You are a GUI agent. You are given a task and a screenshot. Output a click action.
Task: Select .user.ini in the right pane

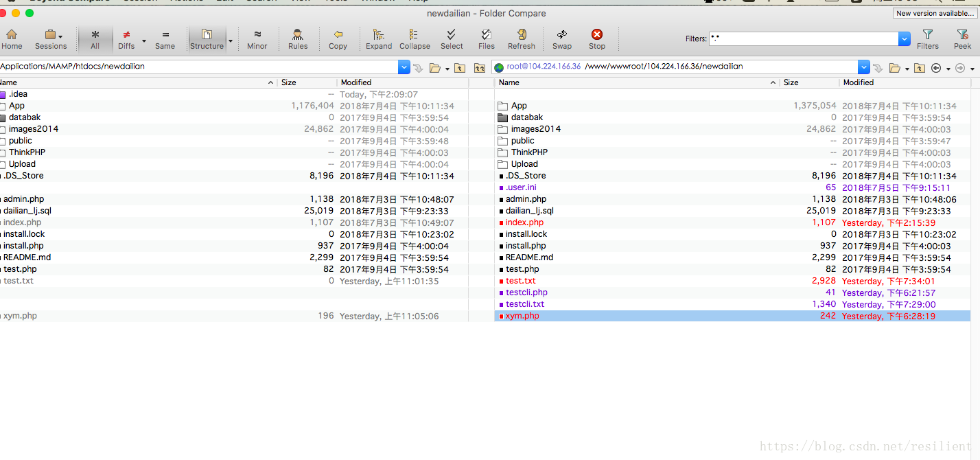click(521, 187)
